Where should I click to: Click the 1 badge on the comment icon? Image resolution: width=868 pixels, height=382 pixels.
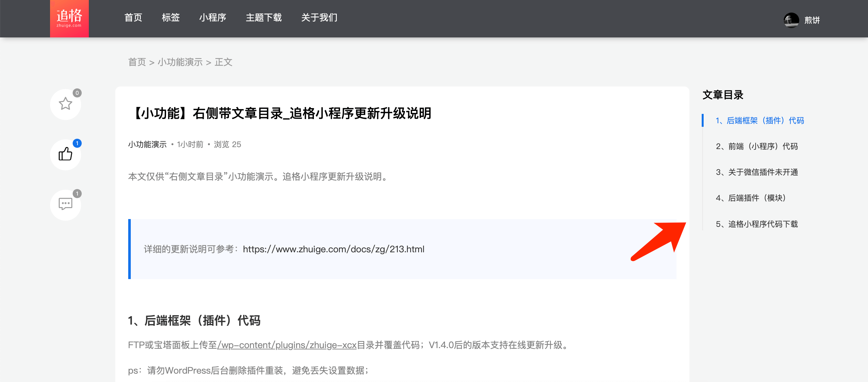[x=77, y=194]
